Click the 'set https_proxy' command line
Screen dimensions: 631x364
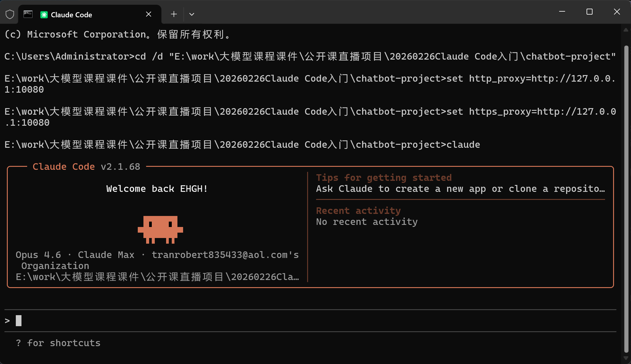[310, 117]
